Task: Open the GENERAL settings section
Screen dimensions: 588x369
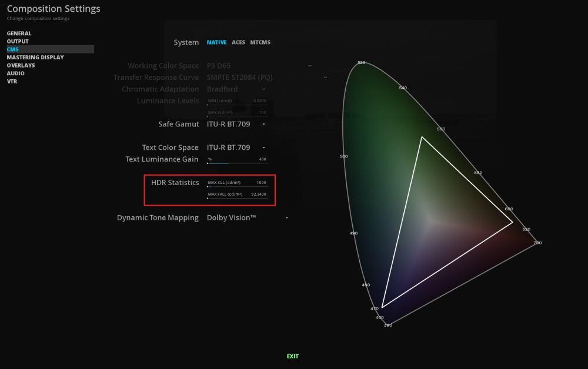Action: tap(19, 33)
